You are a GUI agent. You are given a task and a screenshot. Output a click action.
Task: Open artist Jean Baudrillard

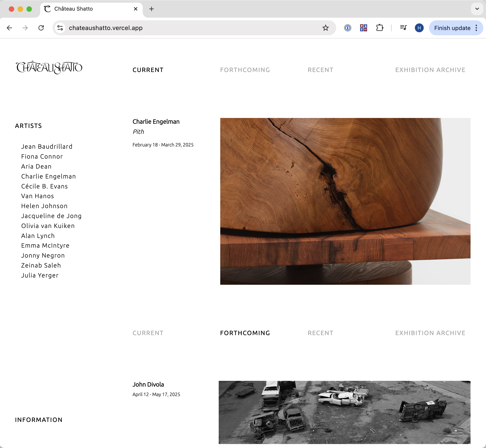click(x=47, y=146)
